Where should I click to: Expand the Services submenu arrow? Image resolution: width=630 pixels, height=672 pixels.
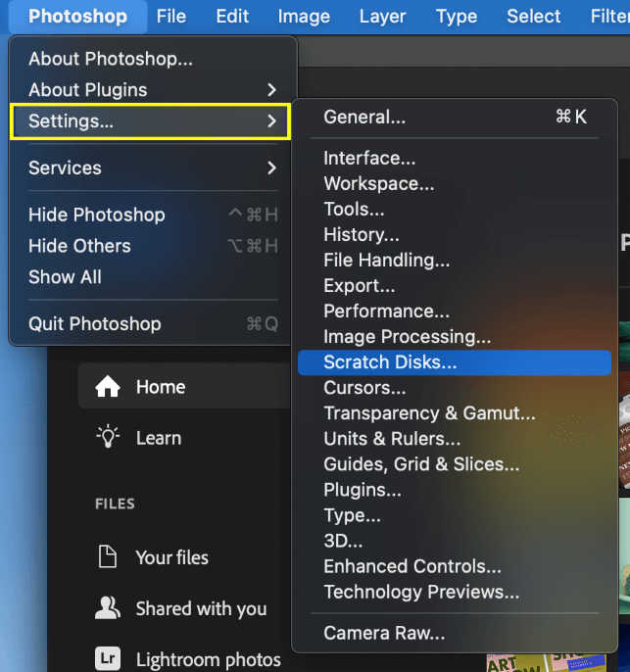point(271,168)
